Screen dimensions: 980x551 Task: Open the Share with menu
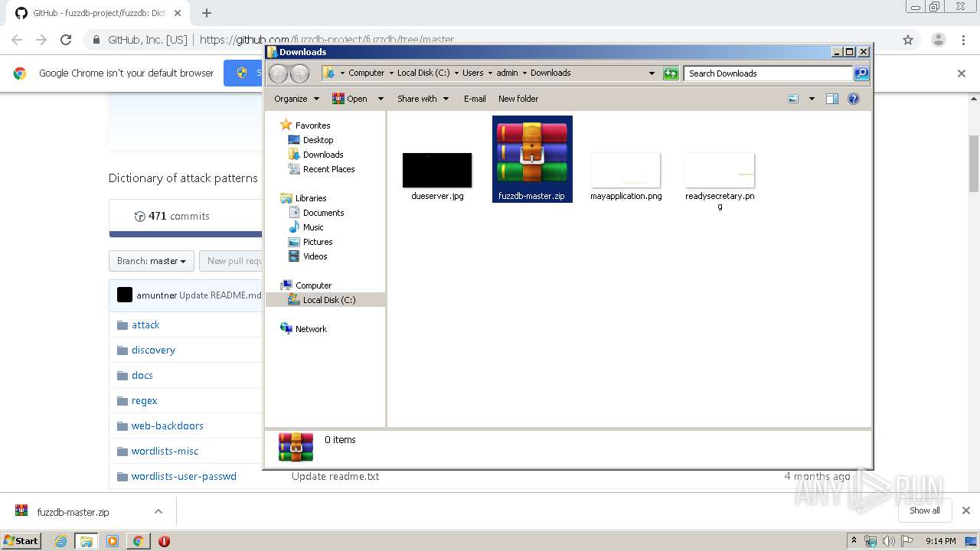pyautogui.click(x=423, y=99)
